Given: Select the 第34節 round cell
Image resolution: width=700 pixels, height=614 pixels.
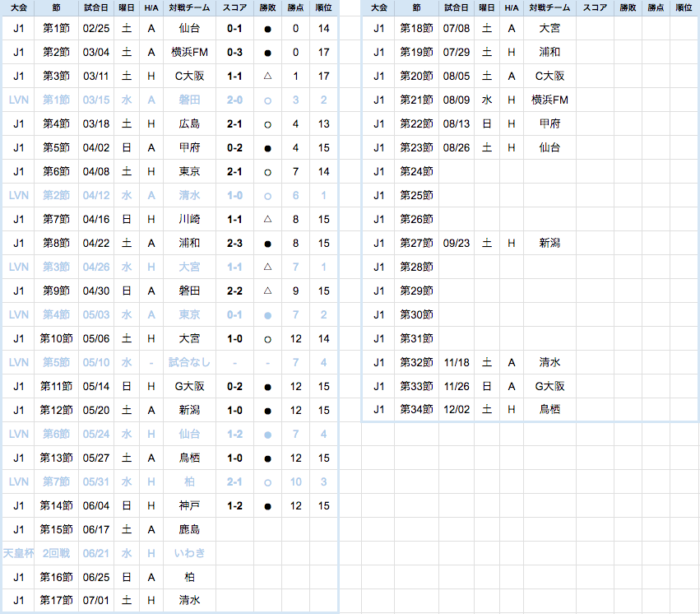Looking at the screenshot, I should tap(416, 410).
